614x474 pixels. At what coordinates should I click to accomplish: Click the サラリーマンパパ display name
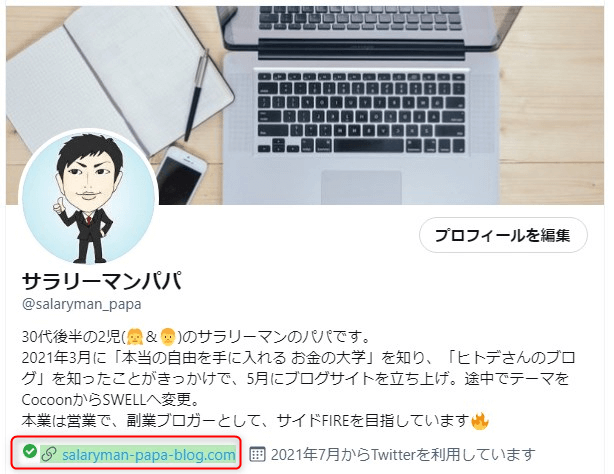[x=102, y=280]
